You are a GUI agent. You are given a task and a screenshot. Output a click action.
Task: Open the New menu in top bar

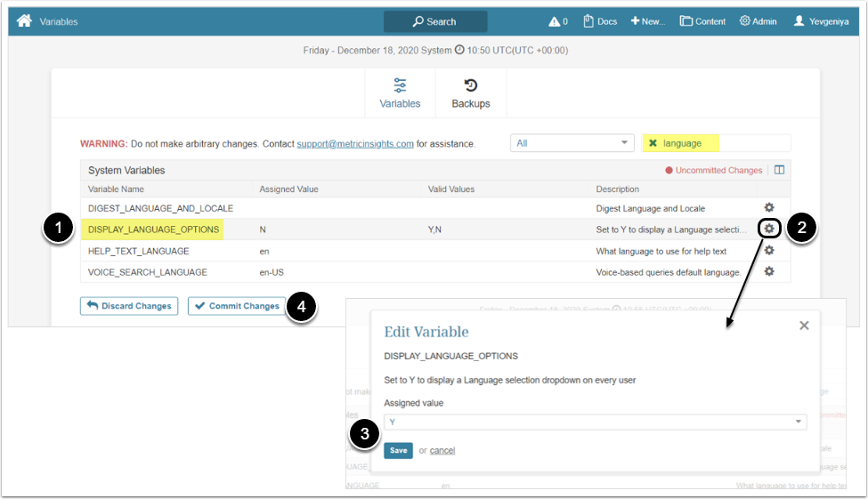pyautogui.click(x=648, y=21)
